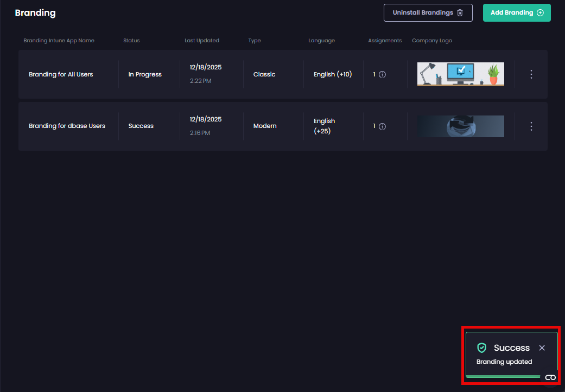Viewport: 565px width, 392px height.
Task: Click the app logo inside the notification toast
Action: 550,377
